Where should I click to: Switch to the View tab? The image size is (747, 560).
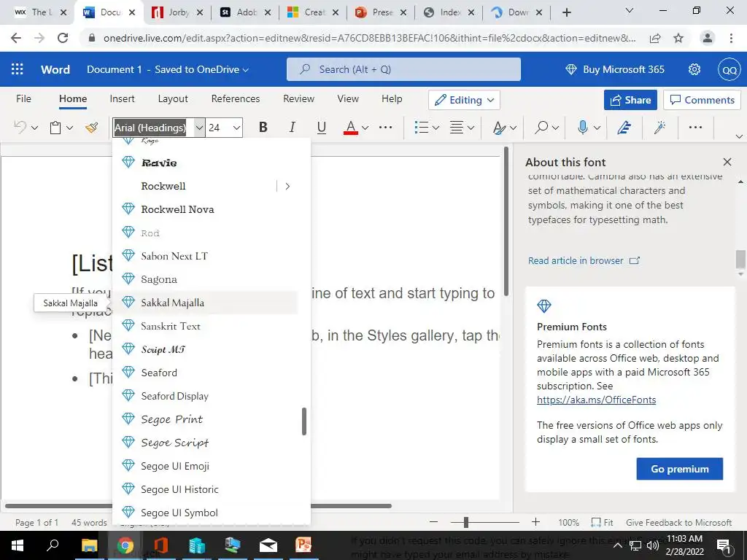click(x=348, y=98)
